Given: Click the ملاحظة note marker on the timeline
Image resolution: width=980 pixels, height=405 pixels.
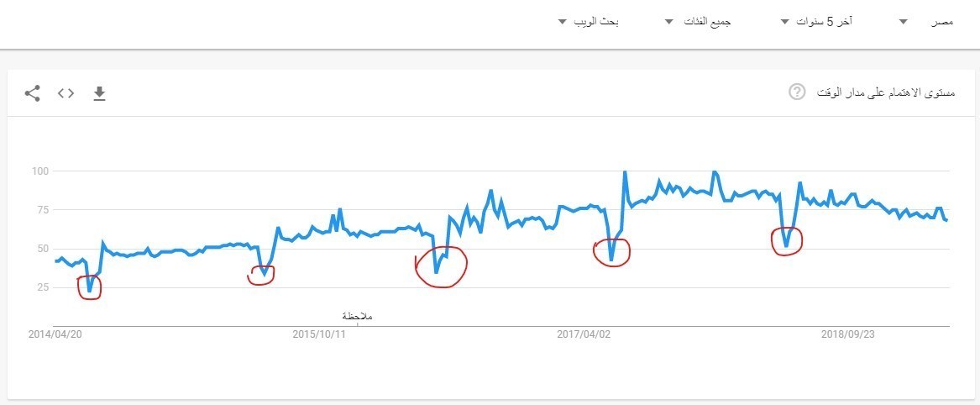Looking at the screenshot, I should point(357,317).
